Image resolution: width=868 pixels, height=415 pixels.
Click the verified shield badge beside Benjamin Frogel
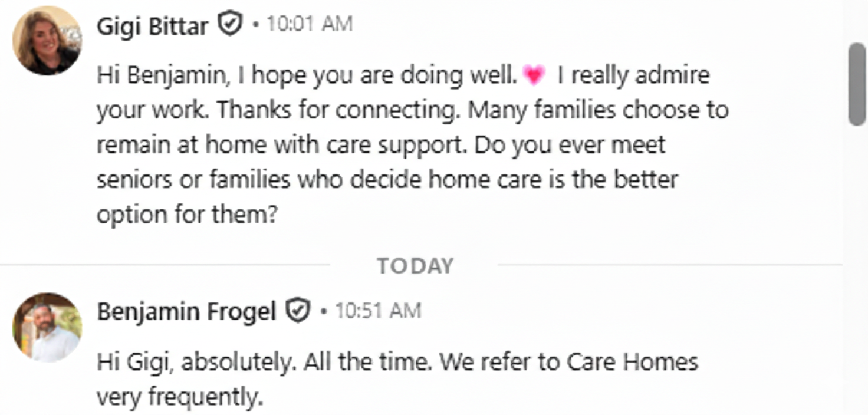click(298, 311)
